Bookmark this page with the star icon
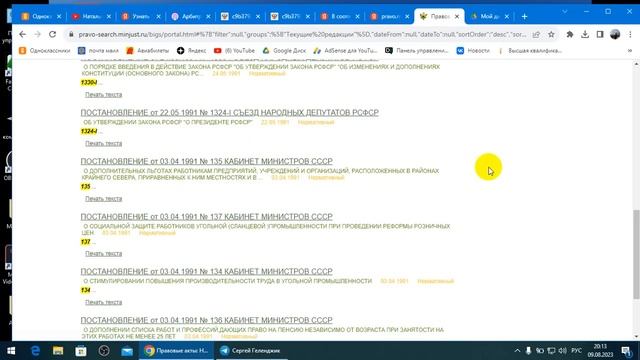This screenshot has height=360, width=640. point(551,35)
